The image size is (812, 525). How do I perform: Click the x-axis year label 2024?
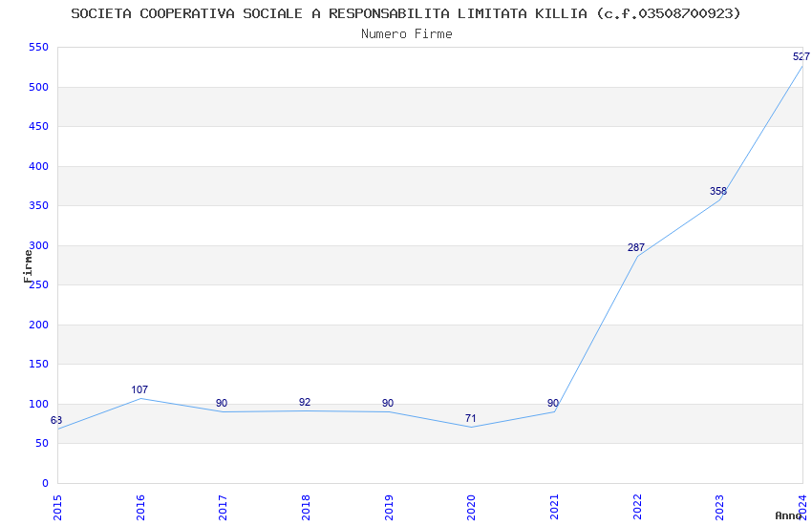tap(802, 508)
